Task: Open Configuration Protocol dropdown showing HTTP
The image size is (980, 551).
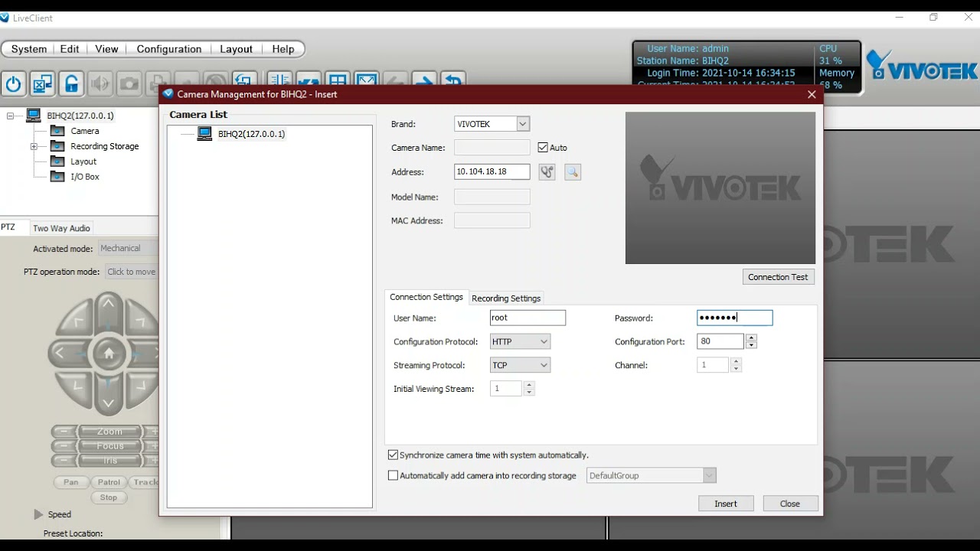Action: click(x=520, y=341)
